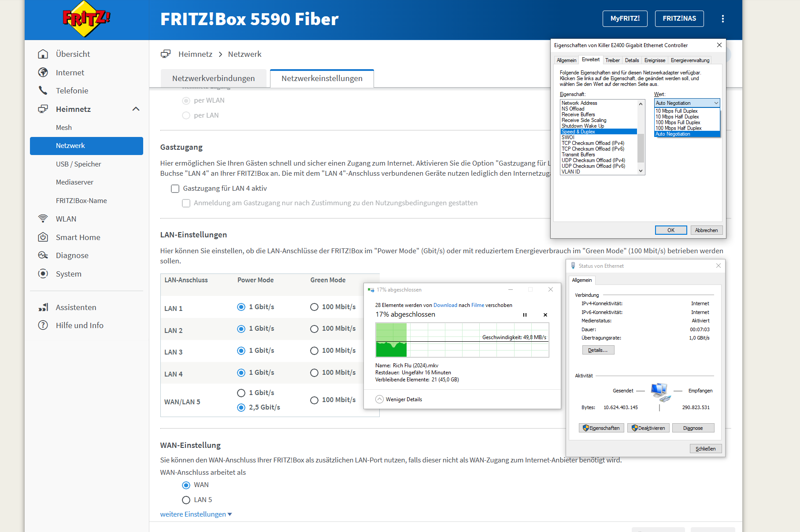Image resolution: width=800 pixels, height=532 pixels.
Task: Open the Allgemein tab in Eigenschaften dialog
Action: (566, 60)
